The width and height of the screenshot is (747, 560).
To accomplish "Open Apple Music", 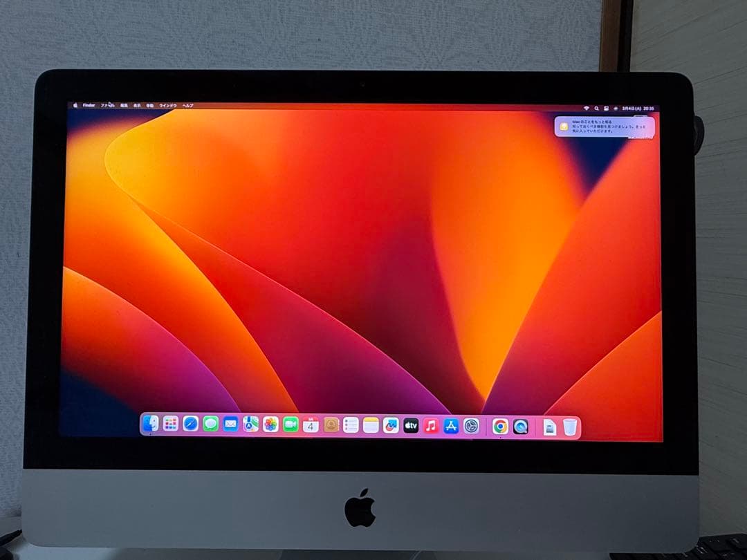I will tap(431, 427).
